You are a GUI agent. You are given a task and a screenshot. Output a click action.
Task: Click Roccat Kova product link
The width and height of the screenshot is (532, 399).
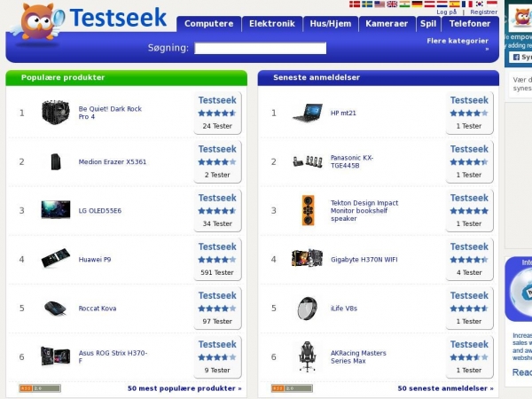tap(98, 309)
